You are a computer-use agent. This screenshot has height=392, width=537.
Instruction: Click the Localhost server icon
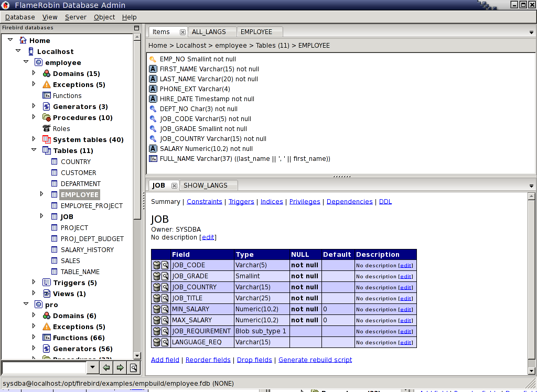(x=31, y=51)
